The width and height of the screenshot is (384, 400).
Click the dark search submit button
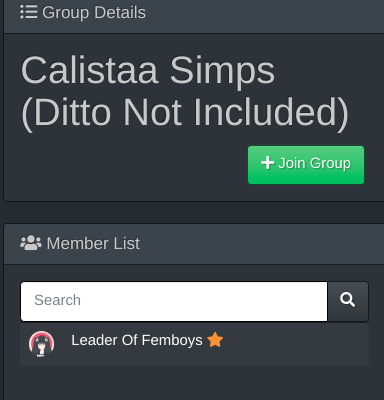[x=348, y=301]
